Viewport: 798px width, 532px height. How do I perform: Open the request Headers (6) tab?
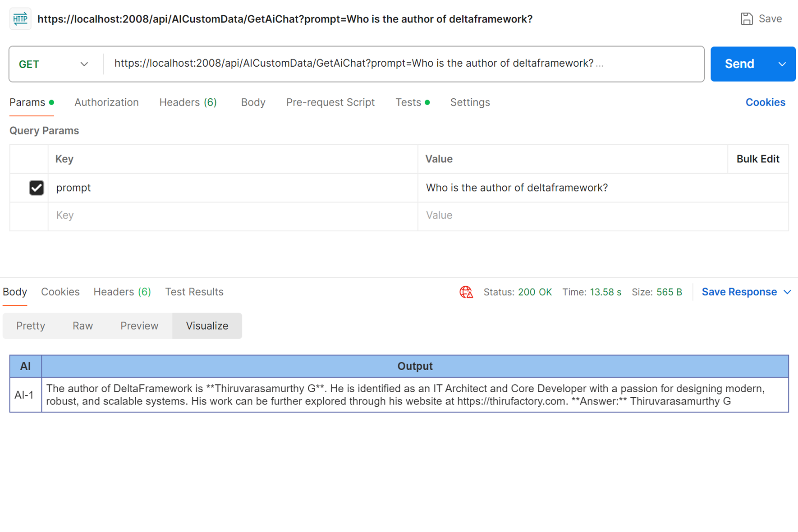point(188,102)
